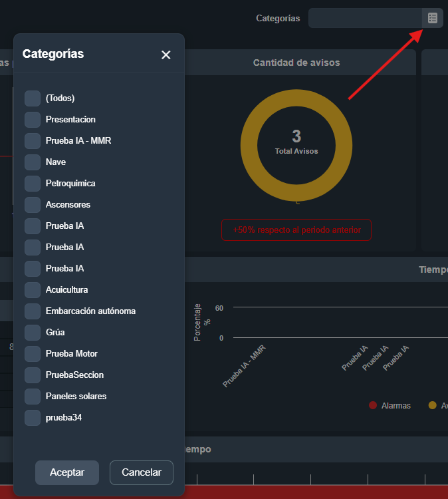Open the Categorías list picker icon
The width and height of the screenshot is (448, 499).
(433, 18)
